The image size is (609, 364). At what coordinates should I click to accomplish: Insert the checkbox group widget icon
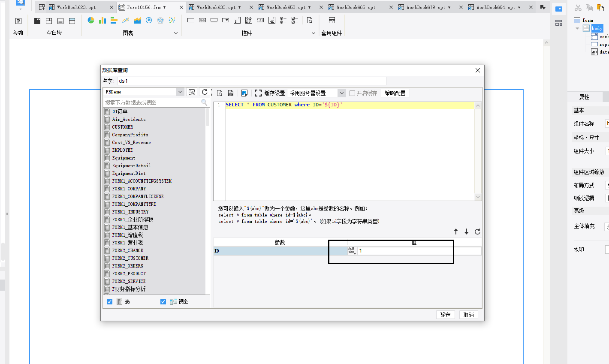pyautogui.click(x=295, y=20)
